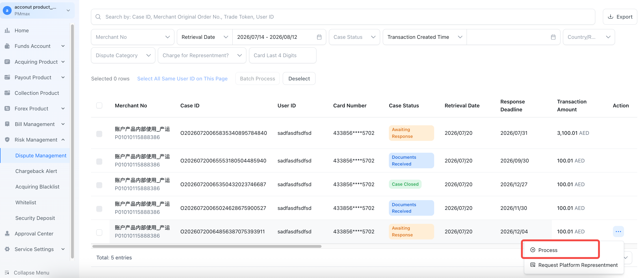Open Security Deposit in sidebar
The height and width of the screenshot is (278, 644).
point(35,218)
